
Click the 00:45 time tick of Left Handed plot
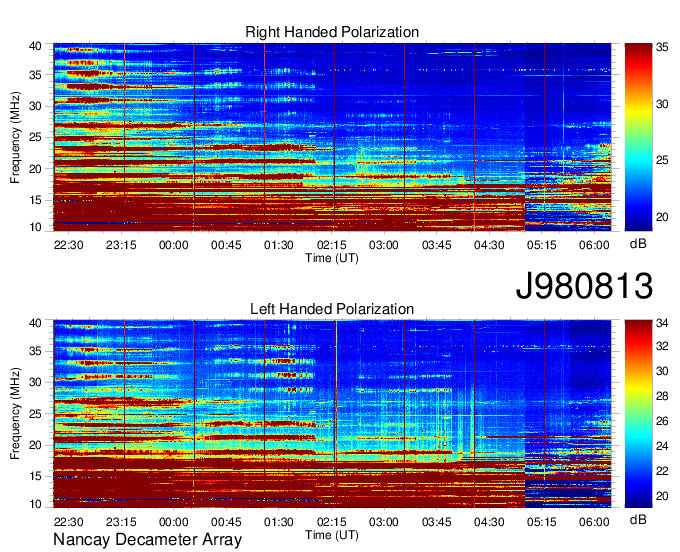226,522
